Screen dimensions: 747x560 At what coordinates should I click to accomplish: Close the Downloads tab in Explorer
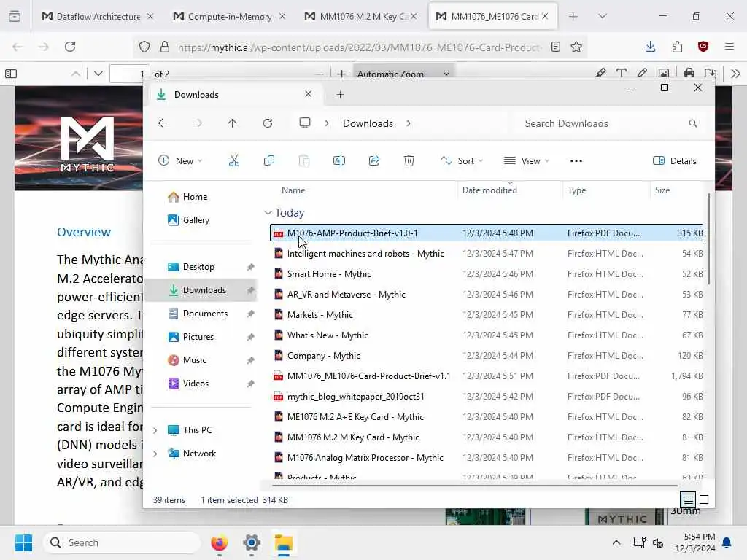(x=309, y=94)
